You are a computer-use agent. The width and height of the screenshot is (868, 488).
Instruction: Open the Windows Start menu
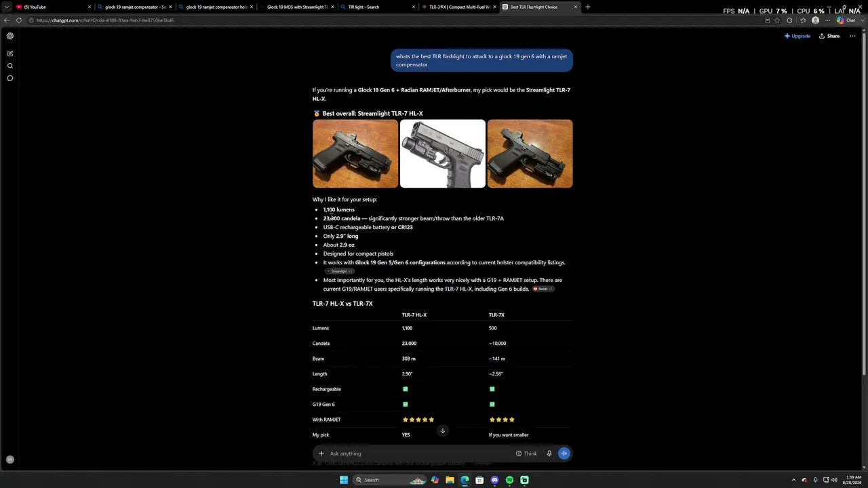click(344, 480)
